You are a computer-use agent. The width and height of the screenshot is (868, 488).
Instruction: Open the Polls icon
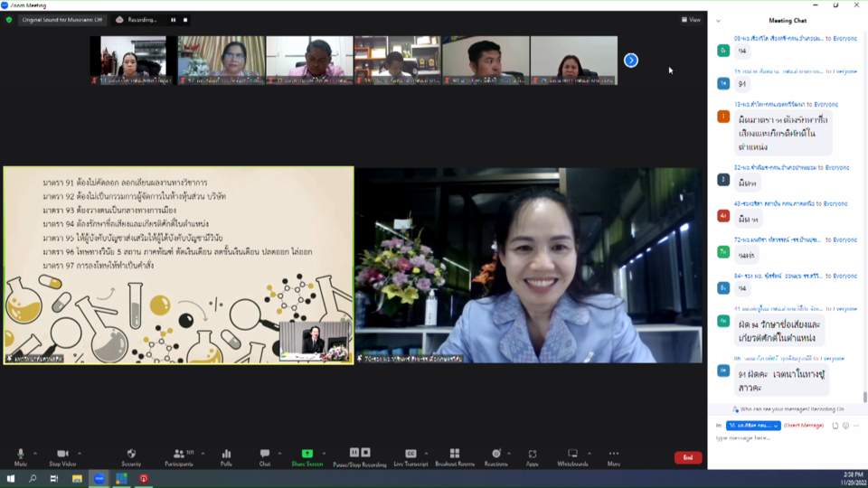coord(226,454)
